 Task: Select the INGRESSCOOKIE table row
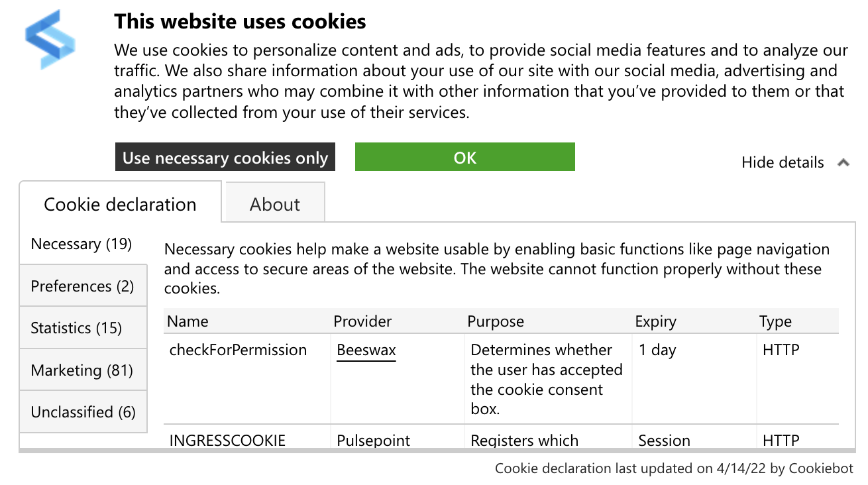501,438
